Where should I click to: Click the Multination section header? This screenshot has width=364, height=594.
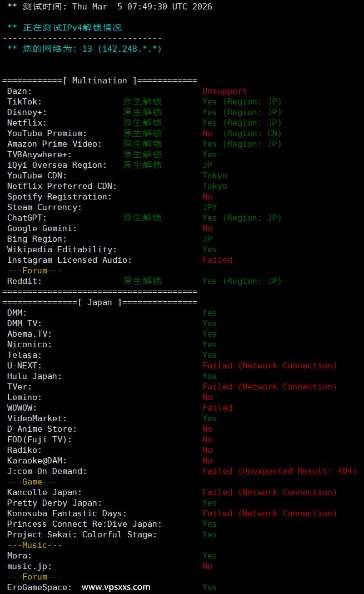tap(99, 81)
